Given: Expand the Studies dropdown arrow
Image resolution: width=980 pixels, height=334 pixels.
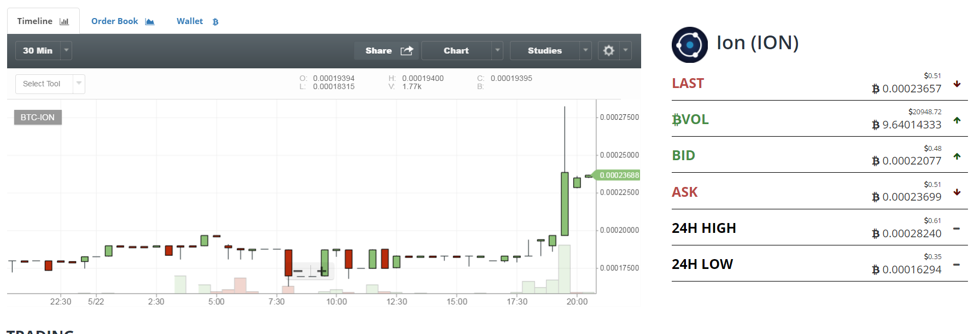Looking at the screenshot, I should click(586, 51).
